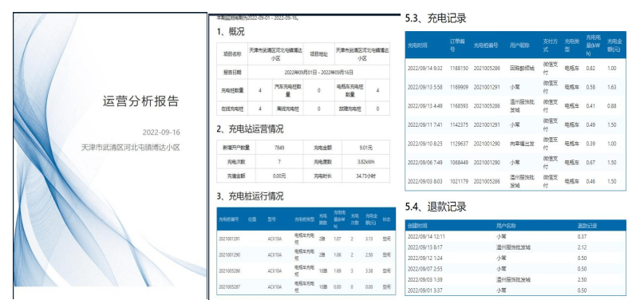Click the energy value 0.82 in charging records

(x=591, y=68)
